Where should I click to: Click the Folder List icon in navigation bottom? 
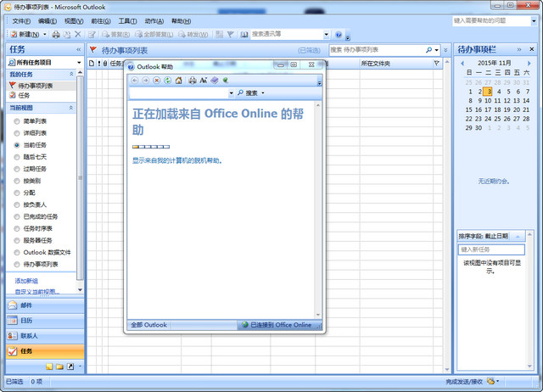60,367
